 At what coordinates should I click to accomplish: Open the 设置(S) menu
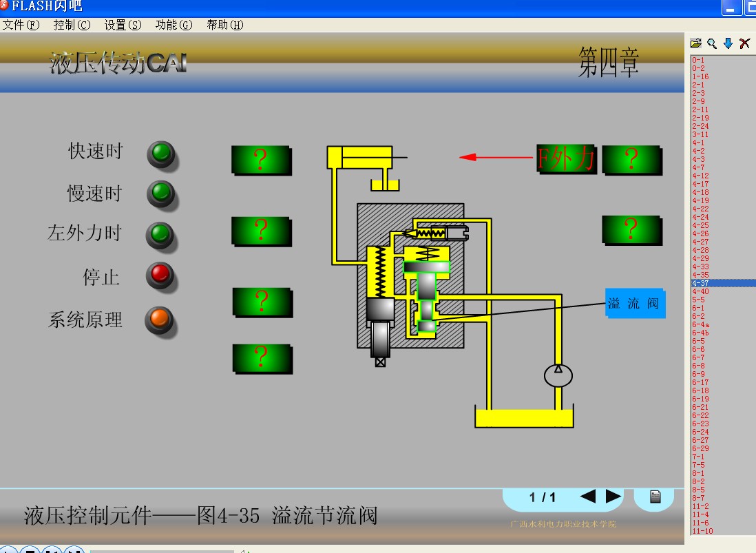[123, 25]
